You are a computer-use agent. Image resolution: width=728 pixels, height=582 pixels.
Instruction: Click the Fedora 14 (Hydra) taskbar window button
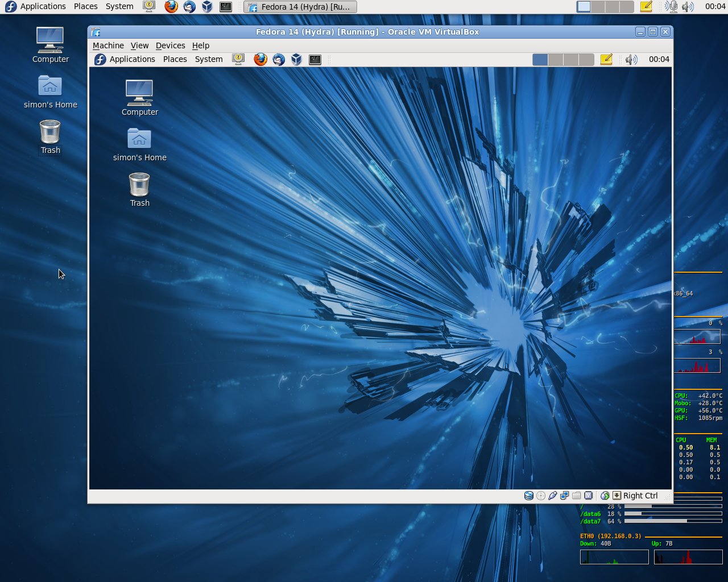point(300,7)
